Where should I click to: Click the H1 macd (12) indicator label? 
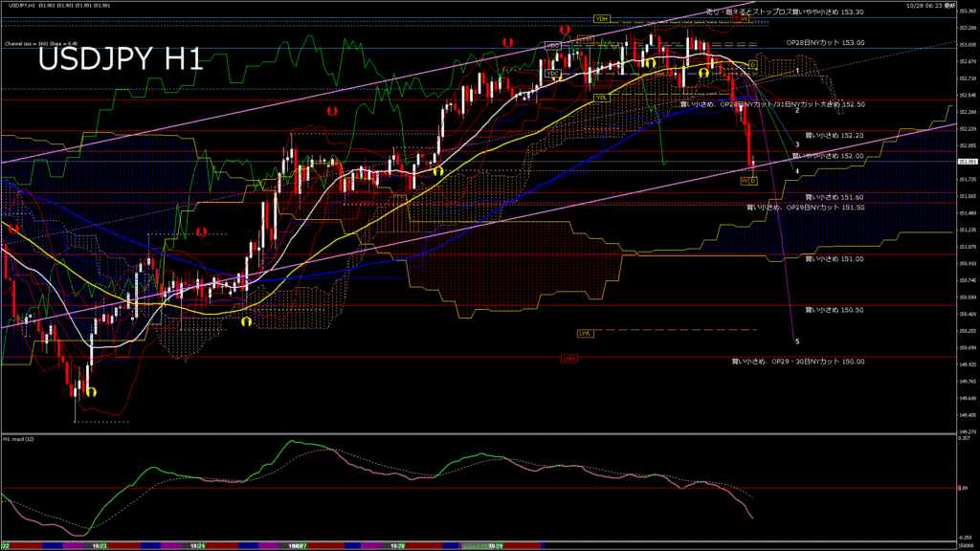[x=20, y=439]
